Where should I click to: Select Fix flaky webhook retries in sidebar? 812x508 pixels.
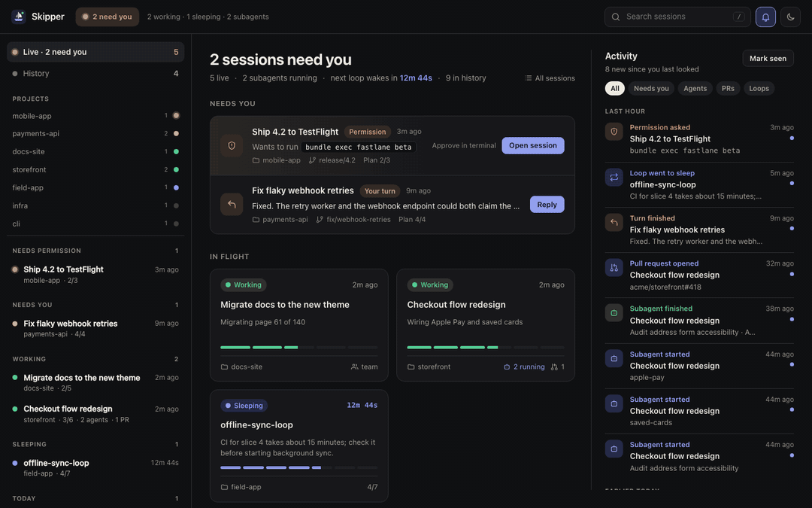tap(95, 329)
